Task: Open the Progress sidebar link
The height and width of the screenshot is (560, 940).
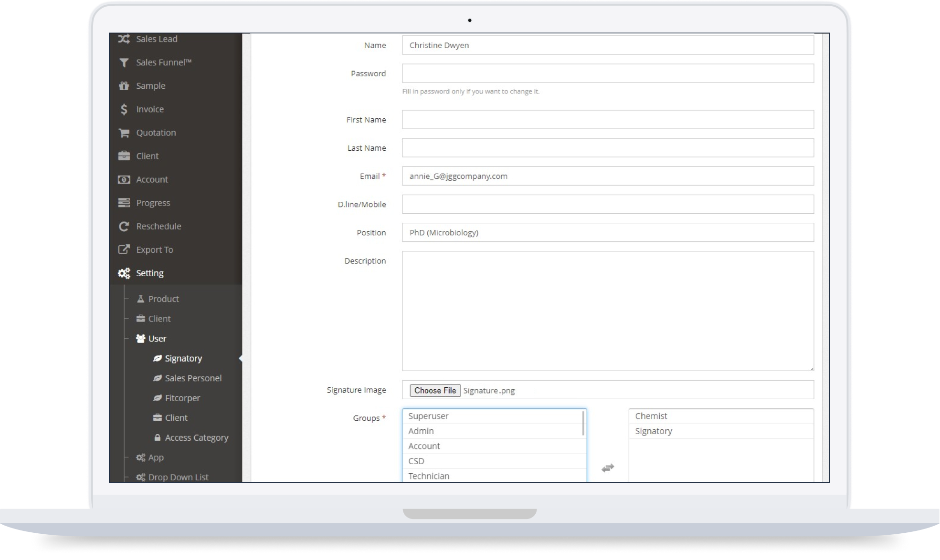Action: point(153,203)
